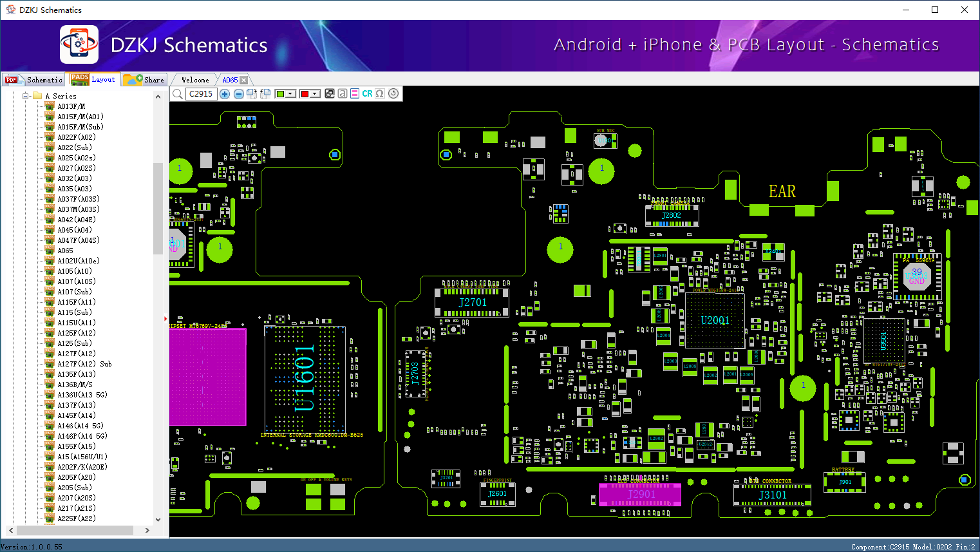
Task: Click PADS icon beside A136B/M/S
Action: click(50, 385)
